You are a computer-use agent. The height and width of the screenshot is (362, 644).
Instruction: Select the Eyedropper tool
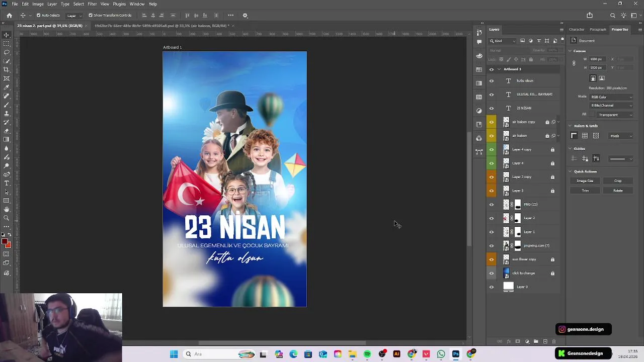coord(7,87)
